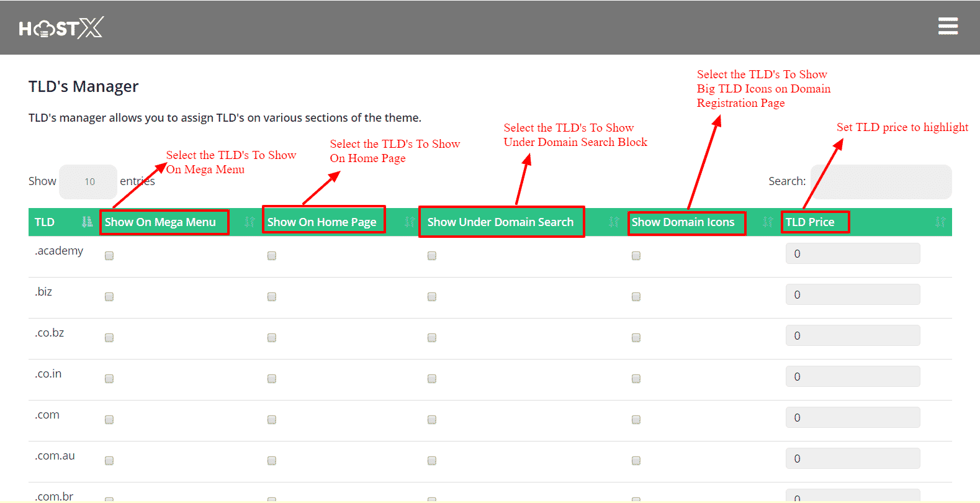Screen dimensions: 980x503
Task: Toggle Show Under Domain Search for .co.in
Action: pyautogui.click(x=432, y=379)
